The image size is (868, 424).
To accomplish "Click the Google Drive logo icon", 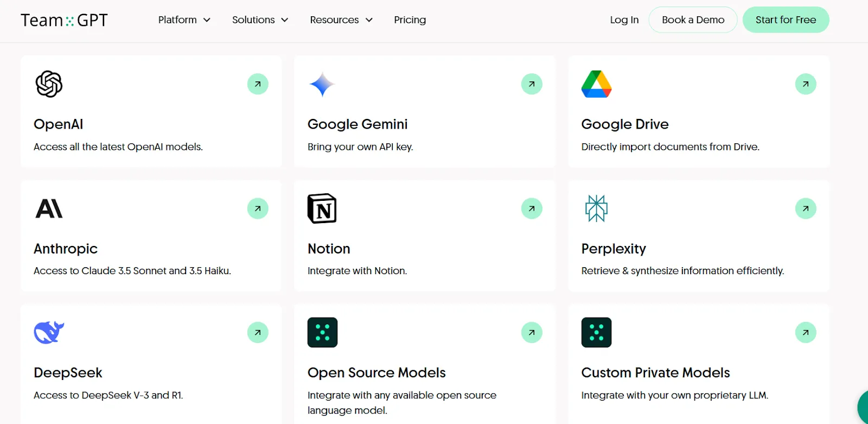I will point(596,84).
